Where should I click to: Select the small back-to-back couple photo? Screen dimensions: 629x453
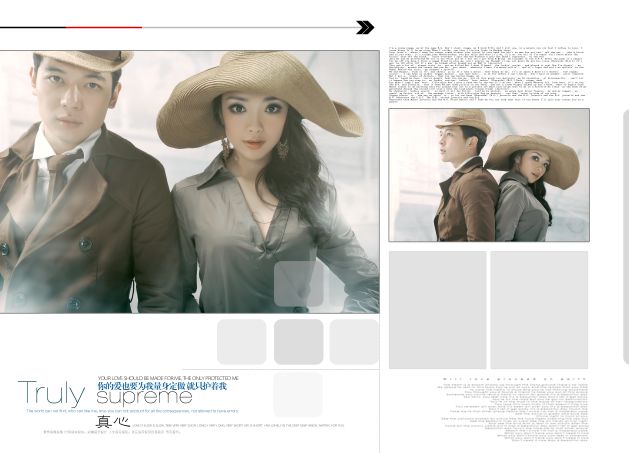(x=489, y=175)
